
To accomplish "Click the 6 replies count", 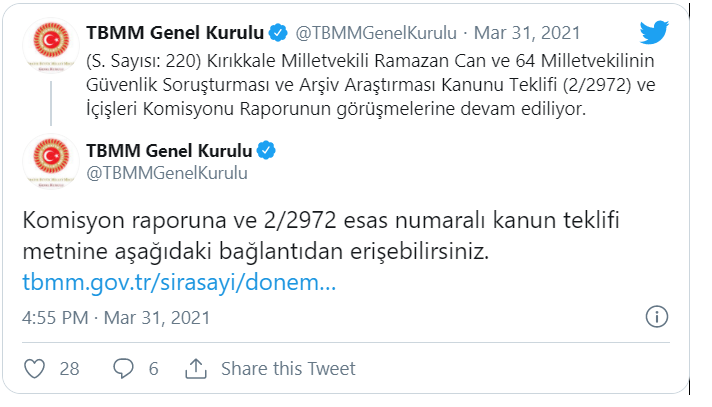I will pyautogui.click(x=153, y=368).
